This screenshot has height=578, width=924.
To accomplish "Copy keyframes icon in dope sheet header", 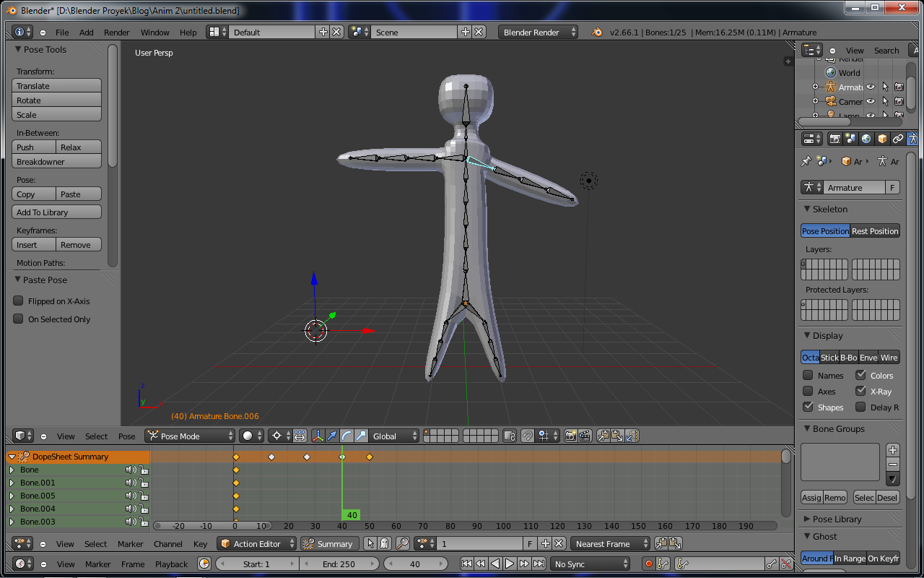I will tap(661, 543).
